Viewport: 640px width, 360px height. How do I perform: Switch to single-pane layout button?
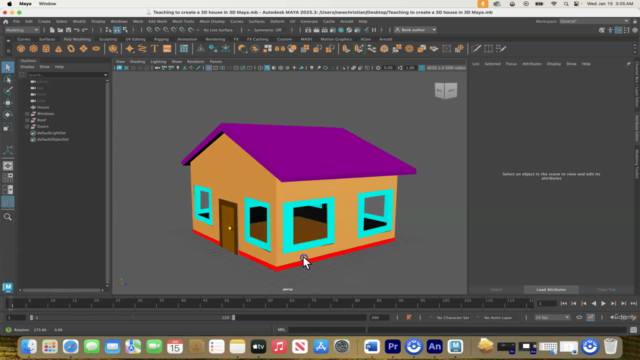tap(8, 166)
